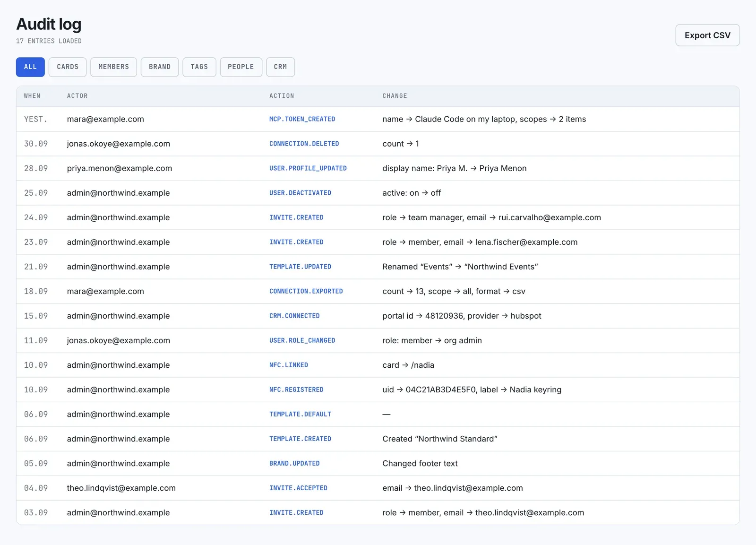Screen dimensions: 756x545
Task: Click the ACTOR column header
Action: tap(77, 96)
